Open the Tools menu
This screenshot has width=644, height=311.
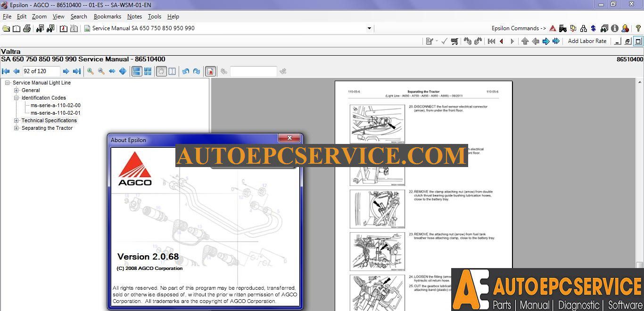pyautogui.click(x=155, y=17)
